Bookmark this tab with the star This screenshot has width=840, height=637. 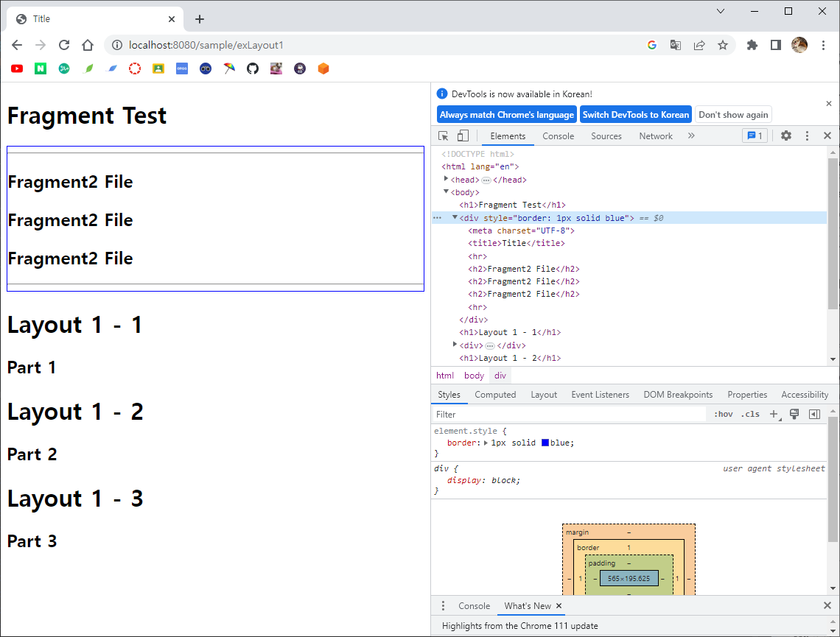pyautogui.click(x=723, y=45)
